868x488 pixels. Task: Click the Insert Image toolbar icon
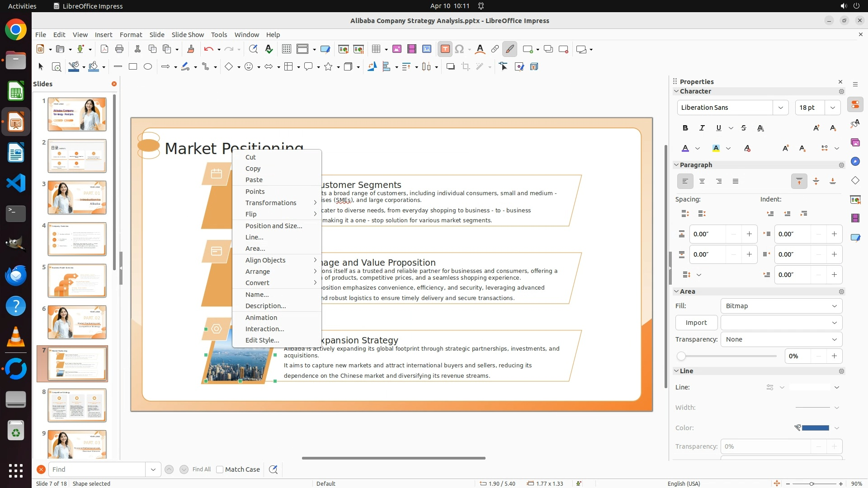397,49
